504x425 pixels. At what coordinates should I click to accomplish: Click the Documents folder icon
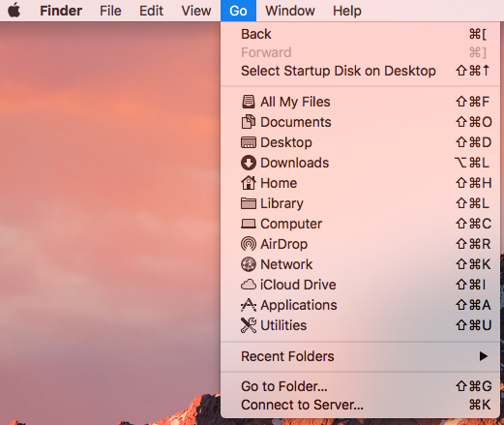tap(249, 122)
